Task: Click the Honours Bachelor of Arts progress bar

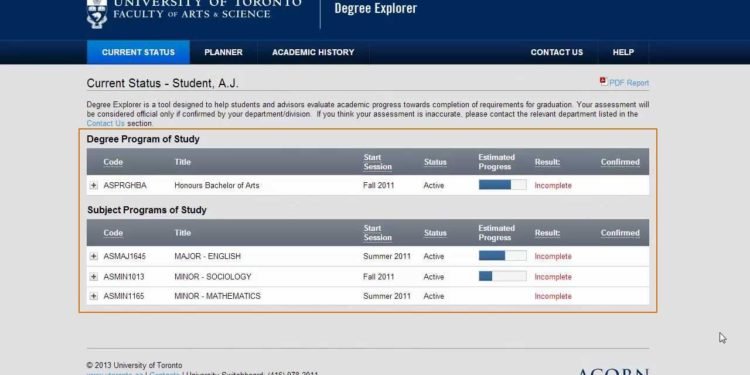Action: (503, 185)
